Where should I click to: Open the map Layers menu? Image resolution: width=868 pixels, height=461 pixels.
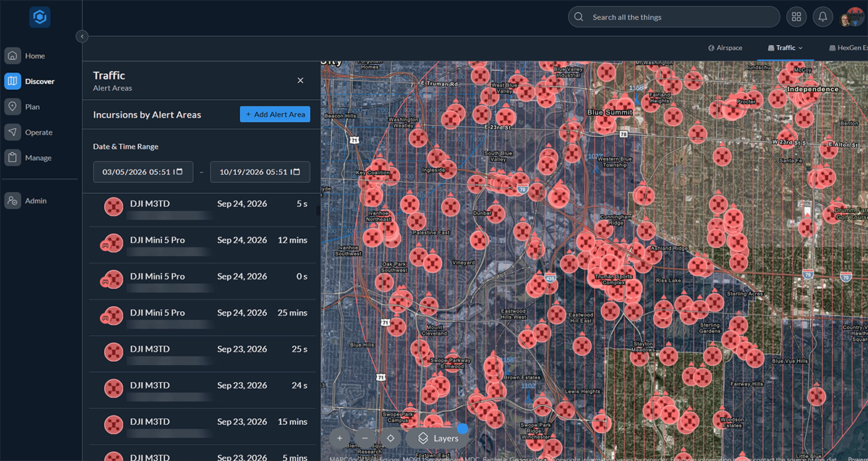tap(437, 439)
